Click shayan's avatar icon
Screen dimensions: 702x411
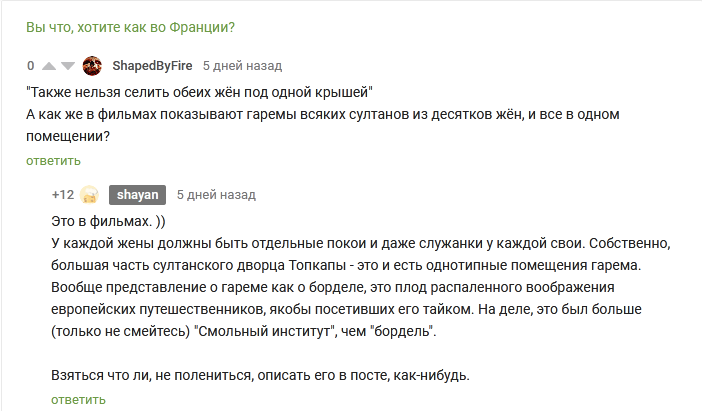click(90, 194)
